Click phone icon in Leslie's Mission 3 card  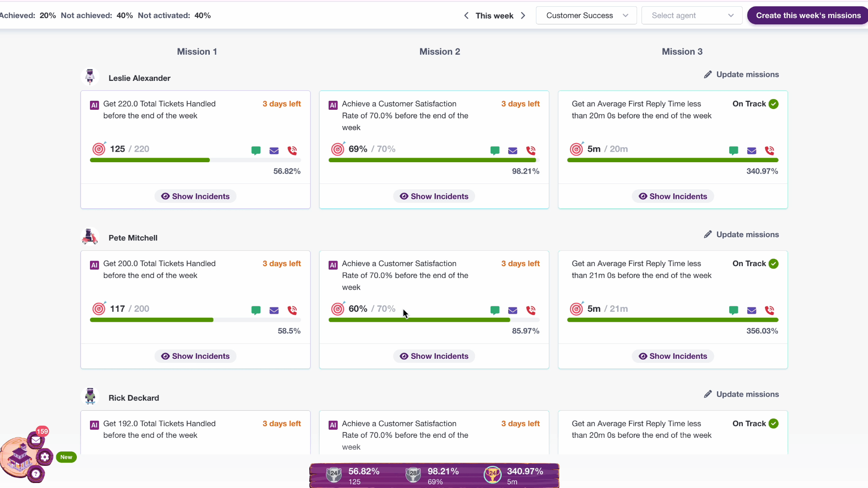click(769, 150)
